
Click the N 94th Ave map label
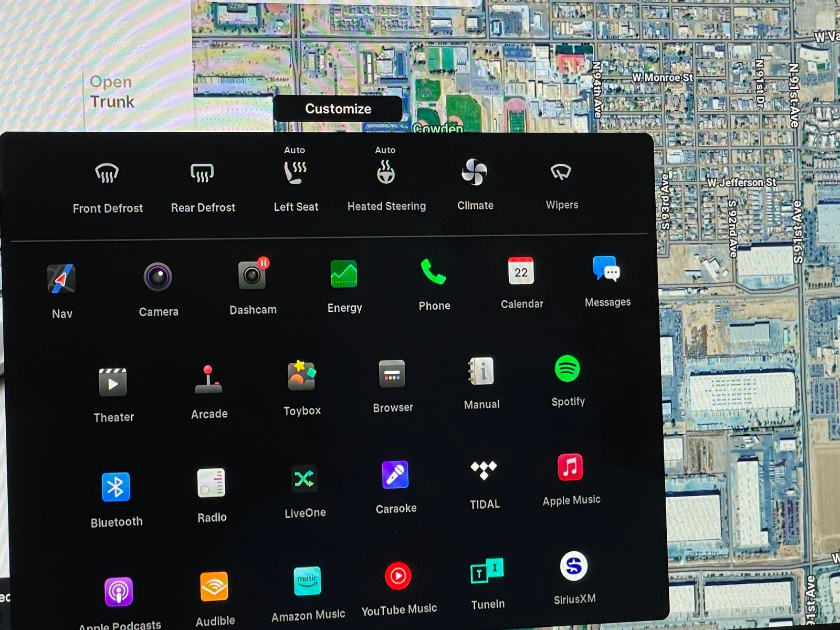597,89
